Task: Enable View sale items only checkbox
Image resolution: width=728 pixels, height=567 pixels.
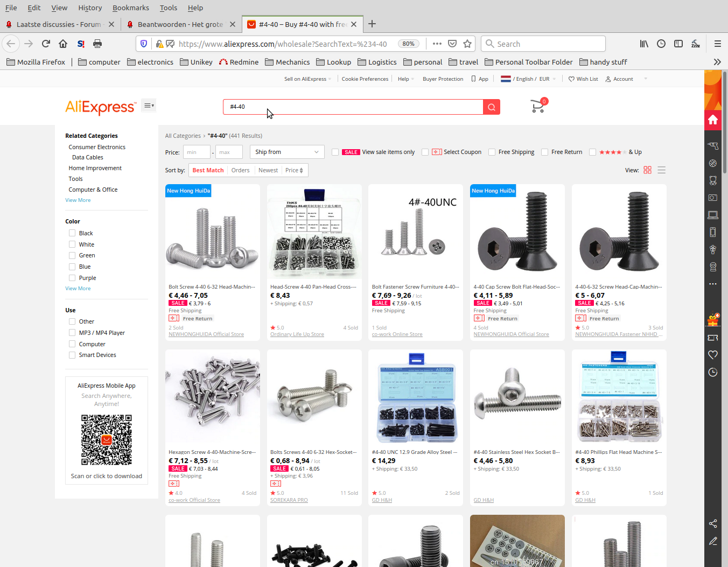Action: 335,152
